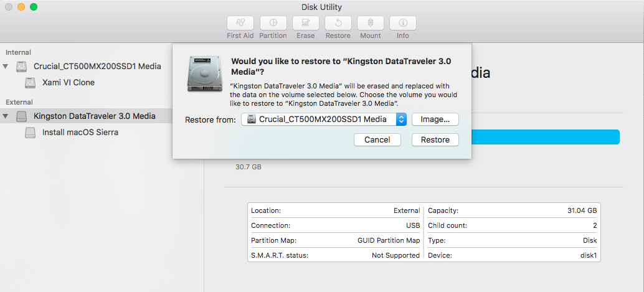Click the Erase toolbar icon
The height and width of the screenshot is (292, 644).
coord(306,22)
